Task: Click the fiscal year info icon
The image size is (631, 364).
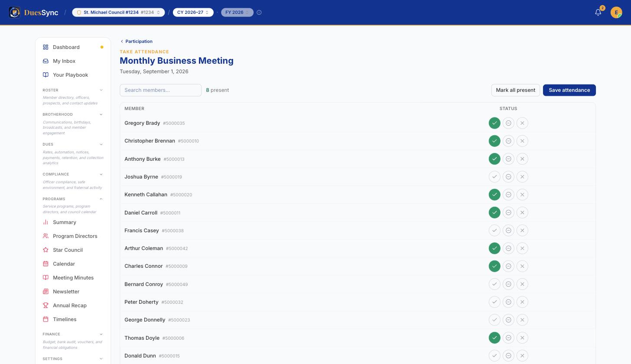Action: pyautogui.click(x=259, y=13)
